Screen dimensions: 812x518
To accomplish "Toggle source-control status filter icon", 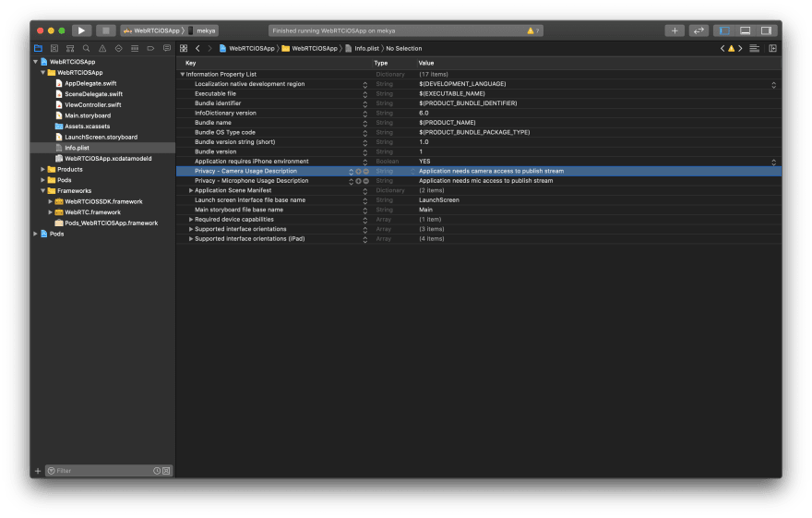I will [166, 471].
